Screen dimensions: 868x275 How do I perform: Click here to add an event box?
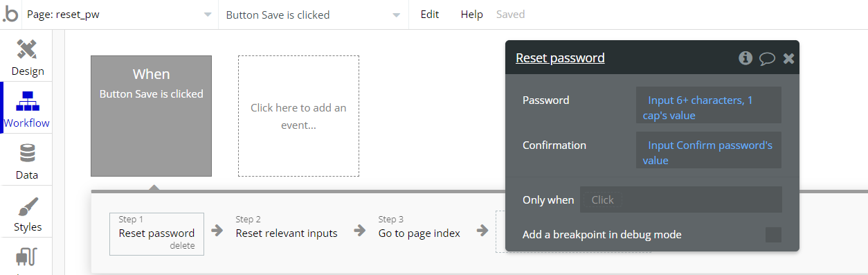tap(298, 116)
